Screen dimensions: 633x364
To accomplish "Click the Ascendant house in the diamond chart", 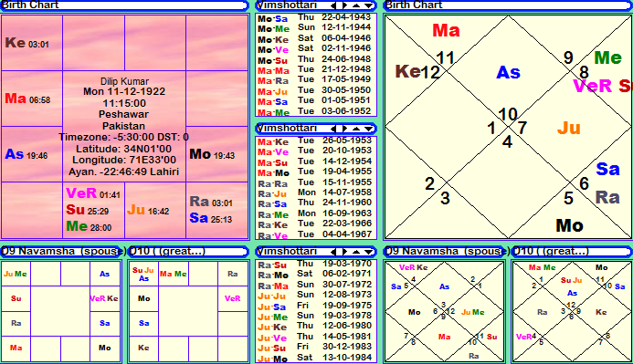I will [x=508, y=73].
